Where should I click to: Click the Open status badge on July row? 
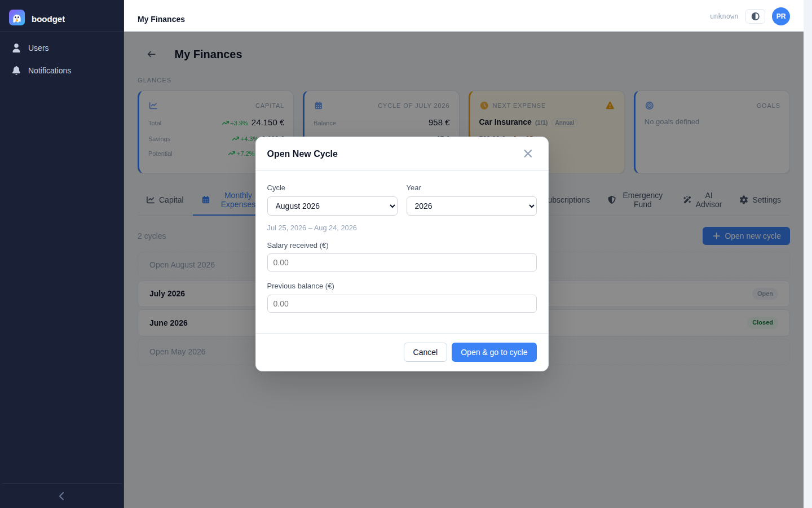pos(765,294)
